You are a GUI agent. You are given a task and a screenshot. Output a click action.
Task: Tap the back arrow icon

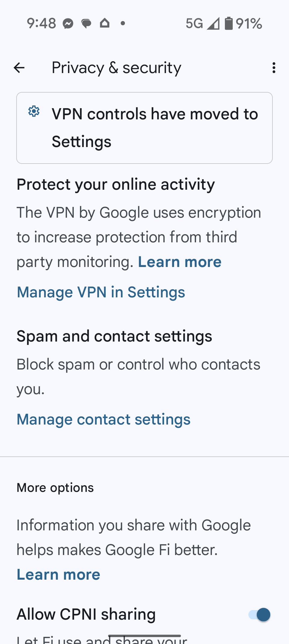pyautogui.click(x=19, y=68)
